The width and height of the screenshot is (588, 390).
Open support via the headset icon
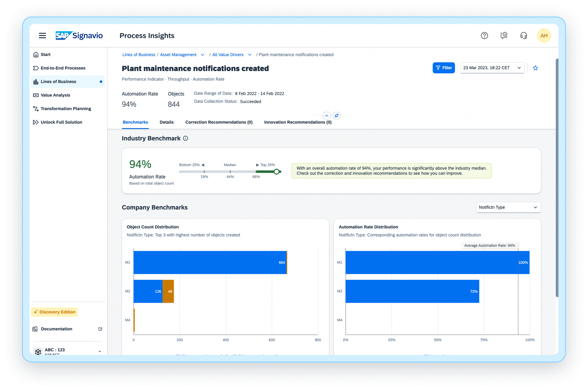click(x=523, y=35)
